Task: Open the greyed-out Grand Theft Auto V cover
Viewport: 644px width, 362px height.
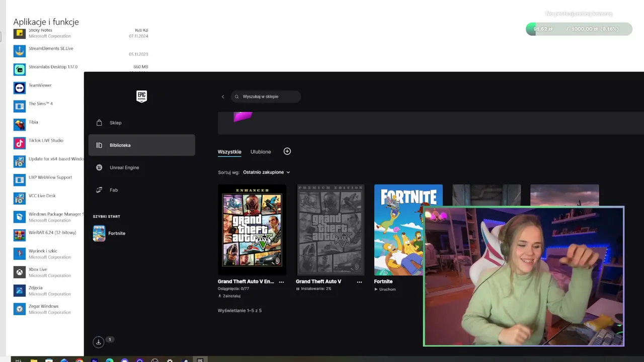Action: coord(330,230)
